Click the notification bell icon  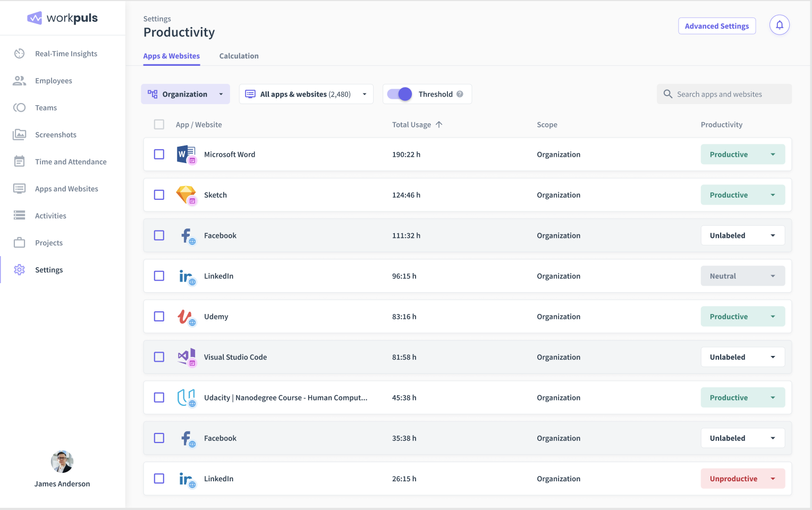pos(780,25)
